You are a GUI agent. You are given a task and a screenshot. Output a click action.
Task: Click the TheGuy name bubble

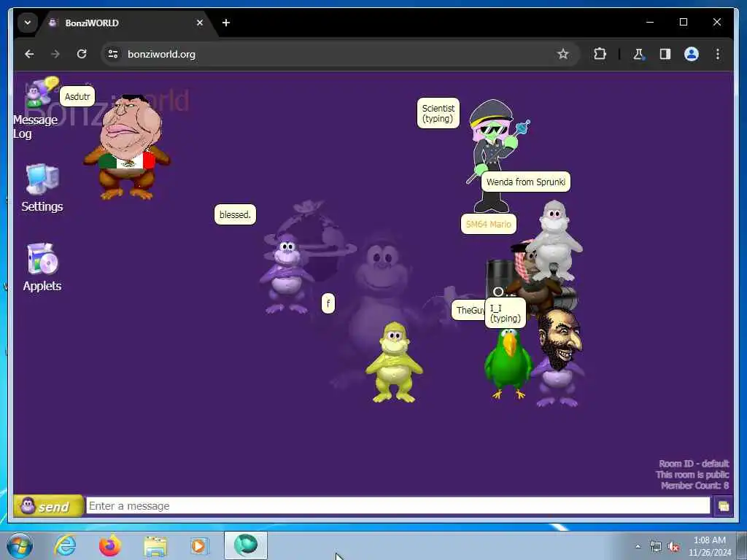point(468,311)
